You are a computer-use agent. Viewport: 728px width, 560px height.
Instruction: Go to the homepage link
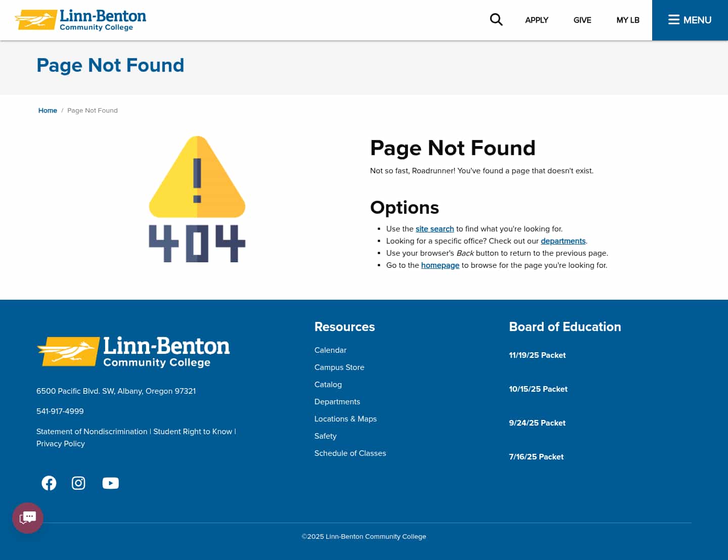(440, 265)
